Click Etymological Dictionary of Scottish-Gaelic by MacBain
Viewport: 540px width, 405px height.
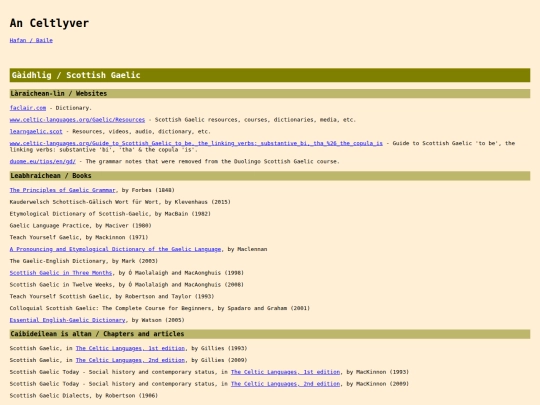pyautogui.click(x=110, y=214)
